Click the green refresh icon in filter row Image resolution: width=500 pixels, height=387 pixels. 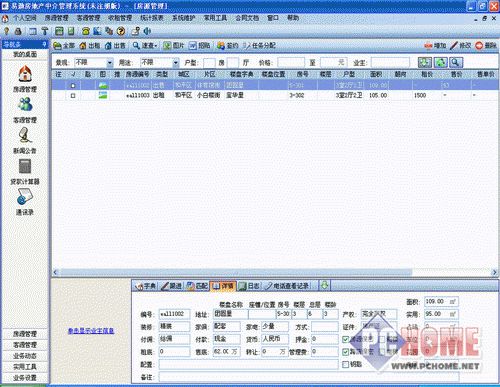click(x=440, y=62)
